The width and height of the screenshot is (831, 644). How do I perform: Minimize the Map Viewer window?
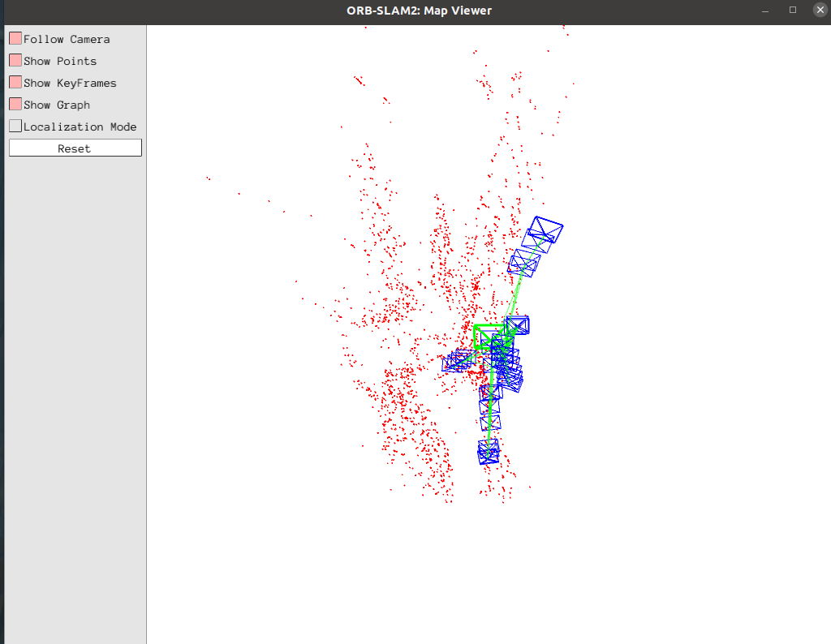click(x=764, y=11)
